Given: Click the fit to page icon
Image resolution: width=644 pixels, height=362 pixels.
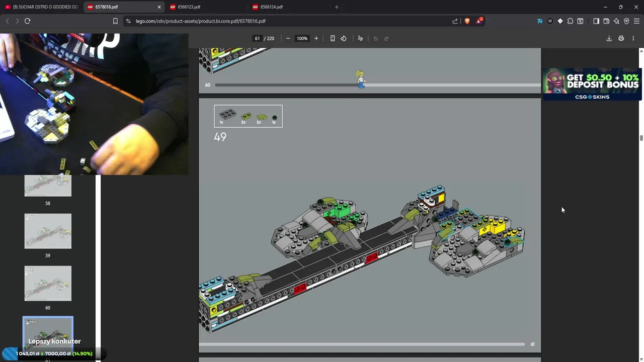Looking at the screenshot, I should pos(333,38).
